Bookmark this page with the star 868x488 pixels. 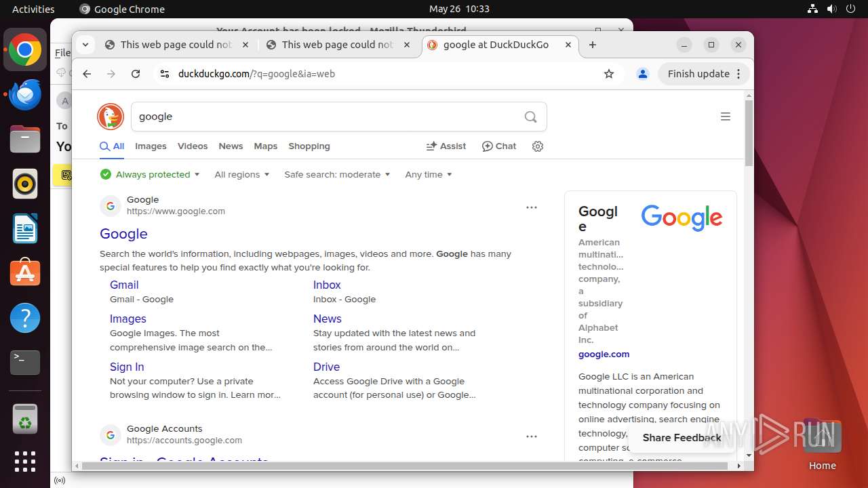609,74
